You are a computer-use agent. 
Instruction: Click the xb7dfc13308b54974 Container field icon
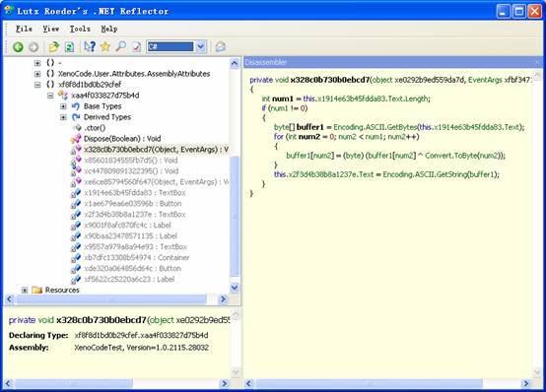(x=76, y=258)
